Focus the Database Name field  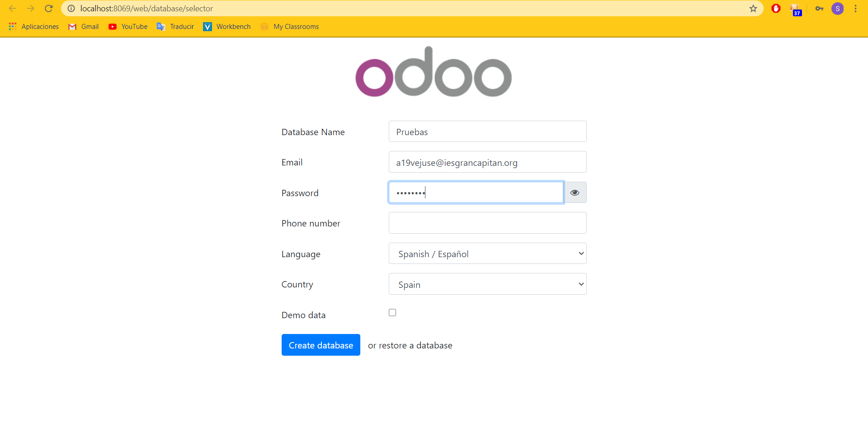pyautogui.click(x=488, y=132)
